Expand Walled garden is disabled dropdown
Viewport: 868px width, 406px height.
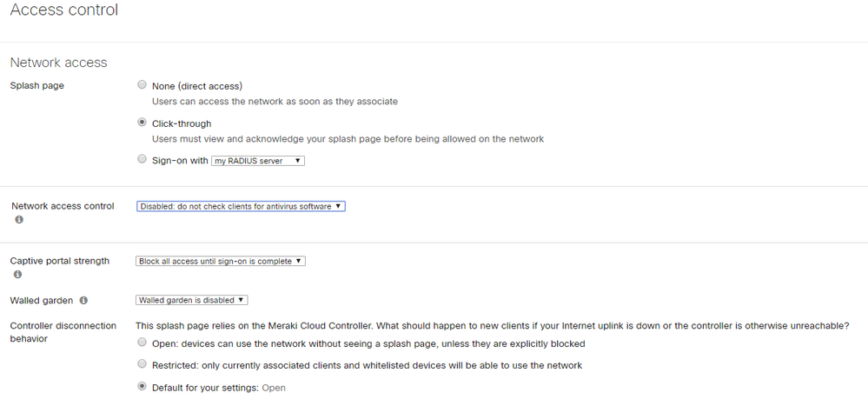click(192, 300)
